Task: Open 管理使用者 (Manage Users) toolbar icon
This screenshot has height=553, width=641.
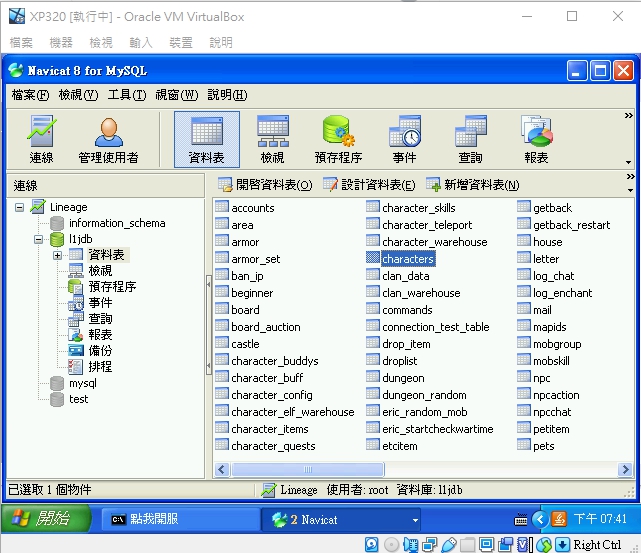Action: click(x=108, y=139)
